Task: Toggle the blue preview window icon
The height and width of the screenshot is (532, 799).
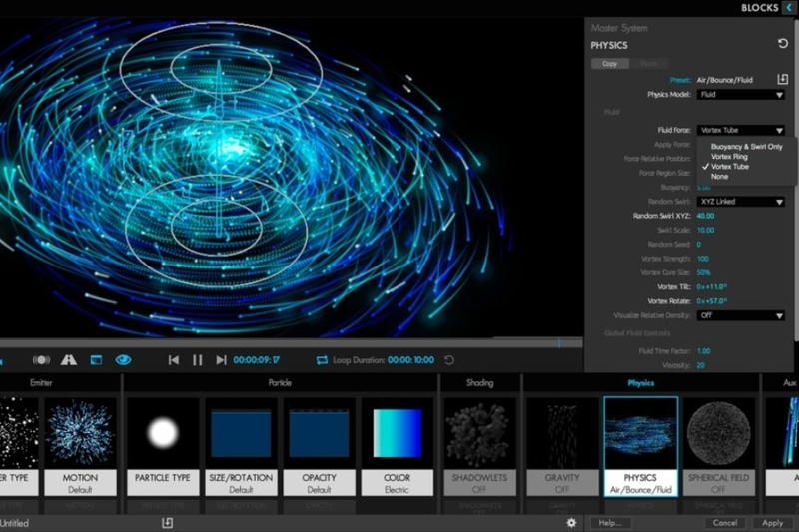Action: tap(96, 360)
